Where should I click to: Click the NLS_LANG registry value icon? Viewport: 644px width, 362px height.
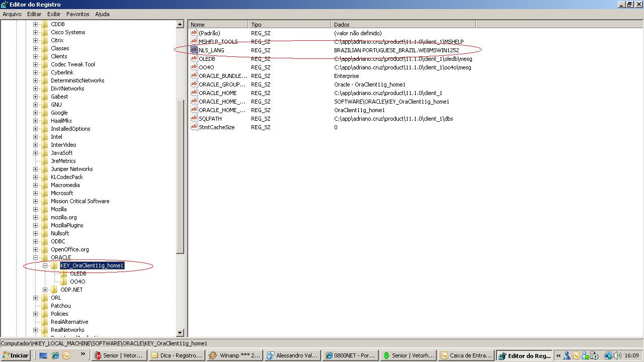pyautogui.click(x=194, y=50)
